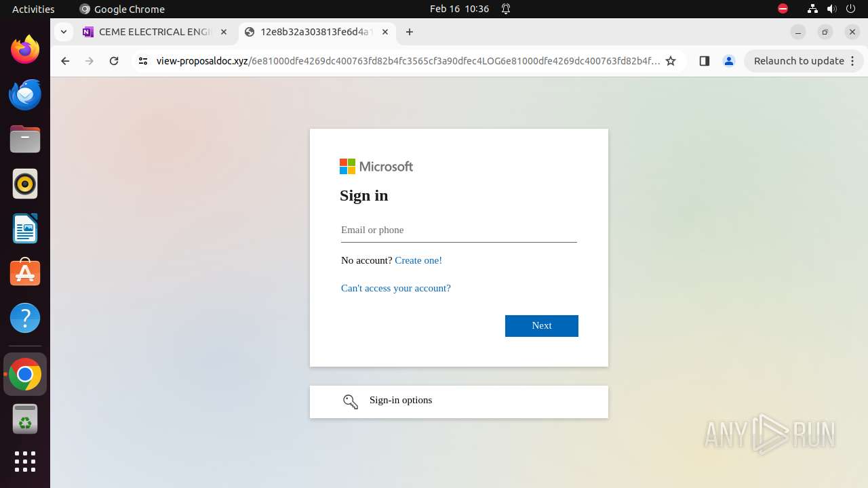Launch Thunderbird mail from dock
This screenshot has height=488, width=868.
(x=25, y=94)
